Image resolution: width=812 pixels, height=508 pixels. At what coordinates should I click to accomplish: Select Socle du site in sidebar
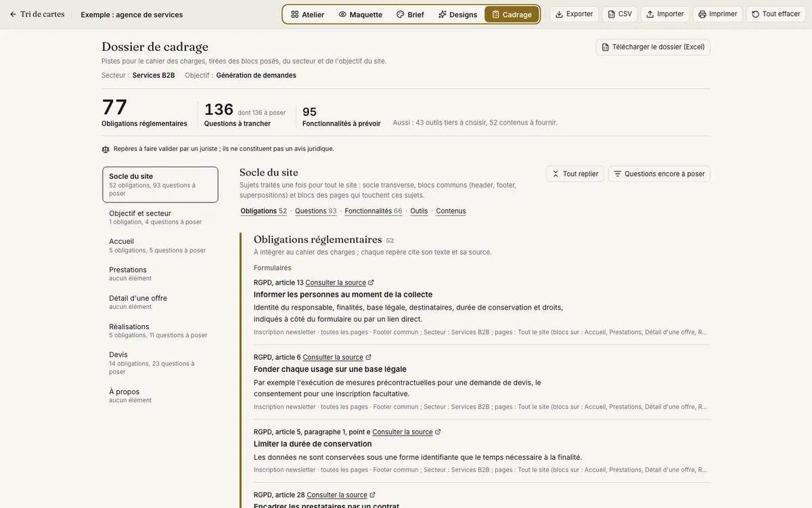point(160,185)
